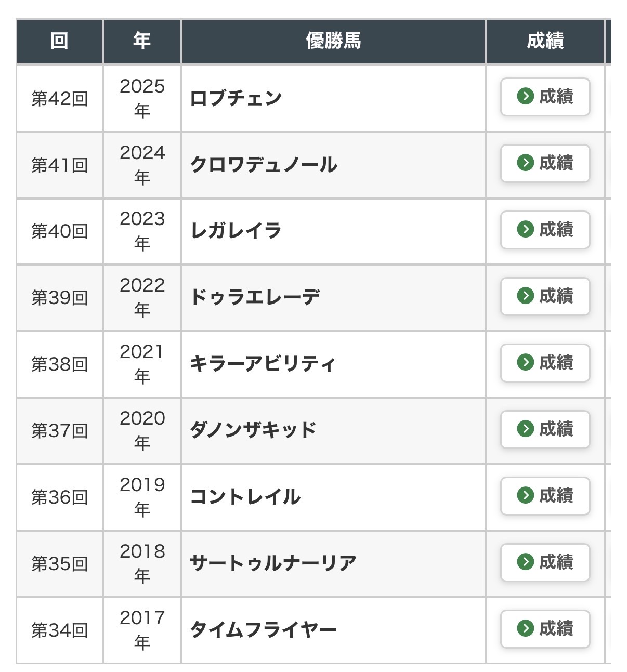Screen dimensions: 627x672
Task: Click the 優勝馬 column header
Action: [333, 41]
